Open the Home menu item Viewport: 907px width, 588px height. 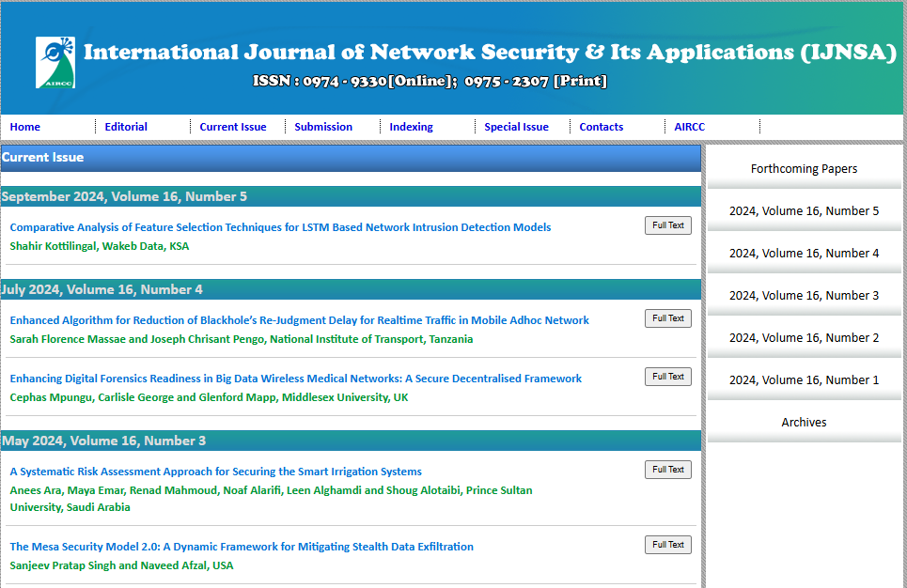click(x=24, y=127)
